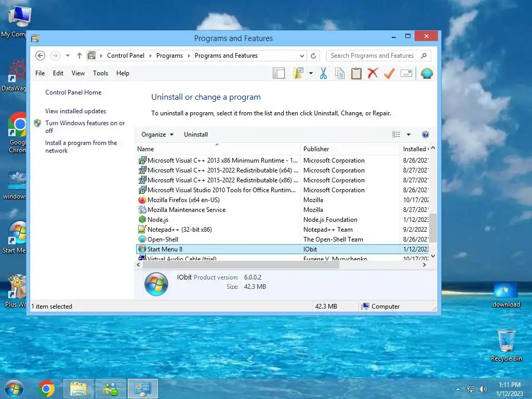Click the network tray icon

coord(471,389)
